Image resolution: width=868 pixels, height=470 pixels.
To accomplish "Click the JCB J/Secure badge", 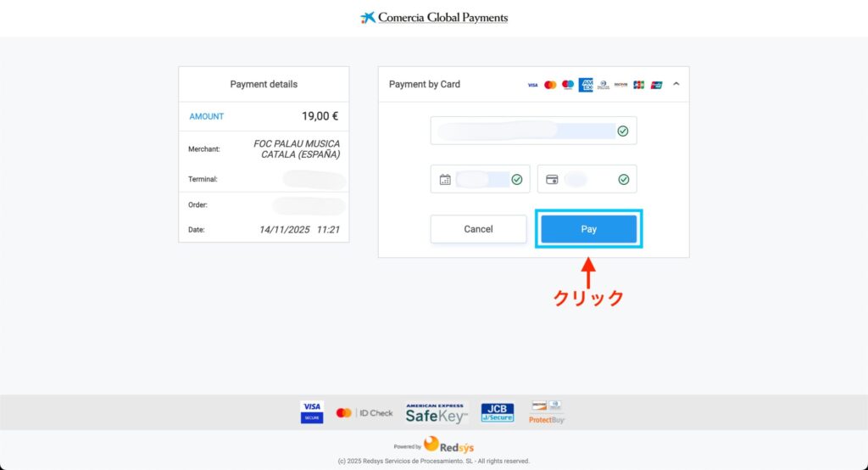I will (497, 412).
